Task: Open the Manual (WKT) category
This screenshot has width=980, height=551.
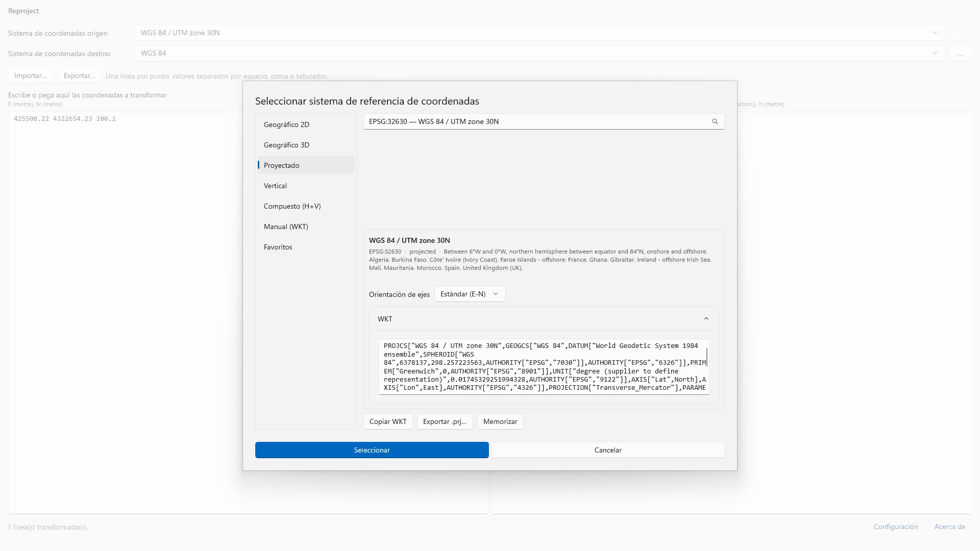Action: (306, 227)
